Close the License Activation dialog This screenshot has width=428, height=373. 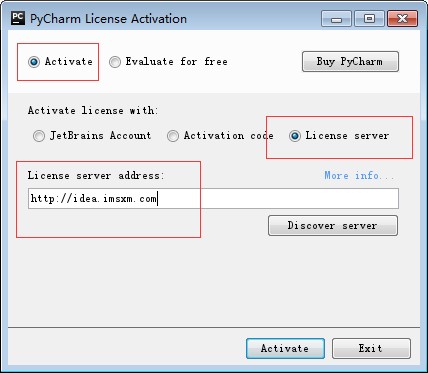[402, 19]
